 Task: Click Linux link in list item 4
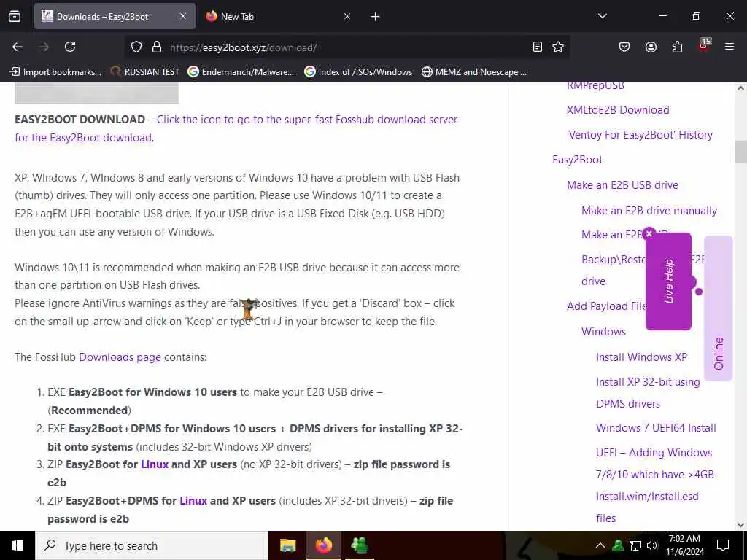coord(193,501)
